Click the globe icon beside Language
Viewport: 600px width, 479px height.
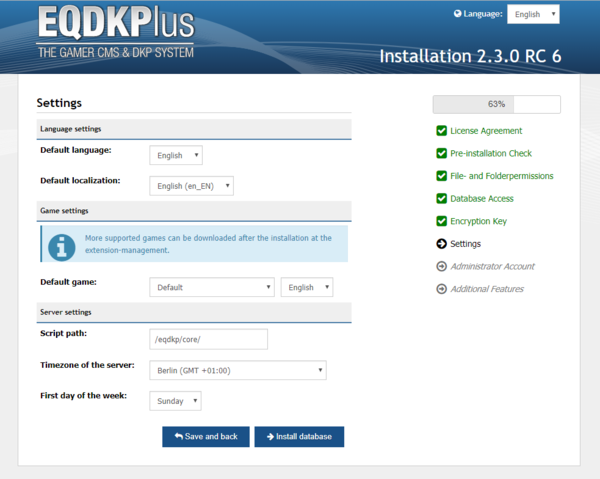(457, 14)
